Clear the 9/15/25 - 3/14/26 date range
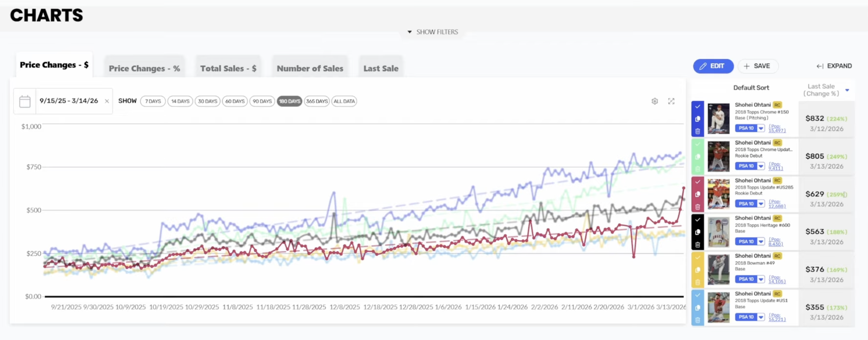Image resolution: width=868 pixels, height=340 pixels. pos(107,101)
